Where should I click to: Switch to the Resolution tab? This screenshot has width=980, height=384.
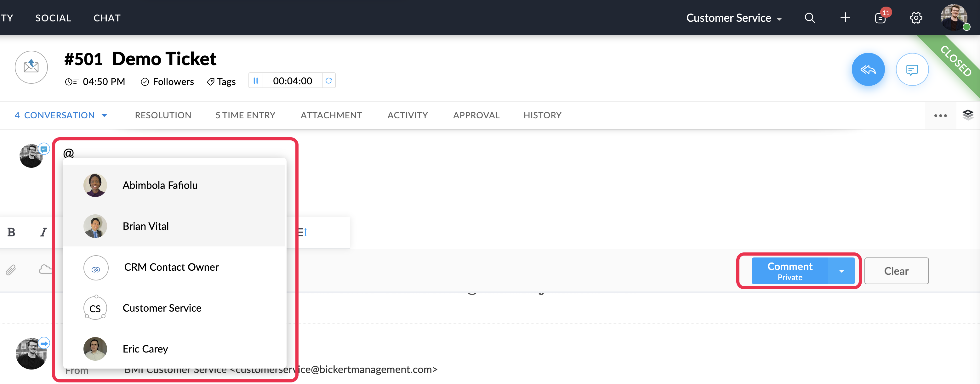coord(163,115)
